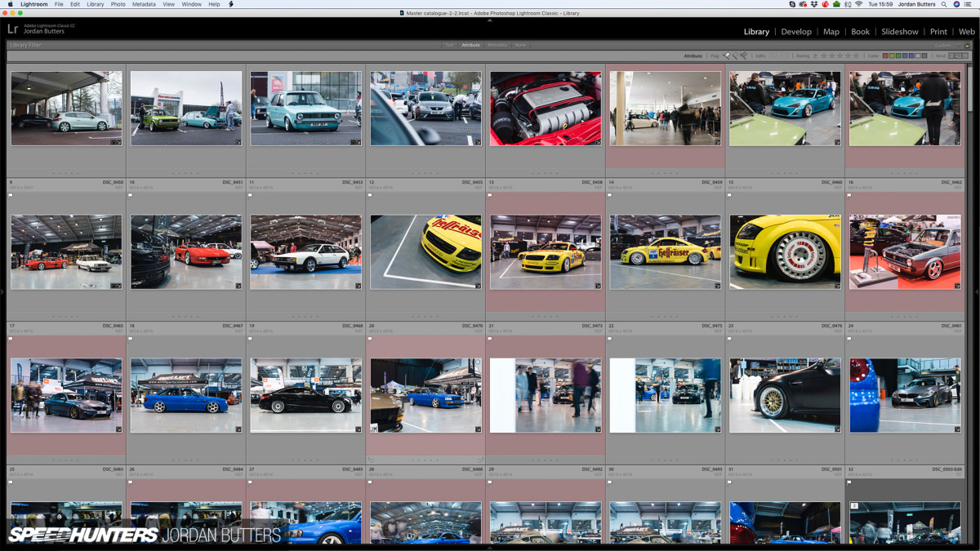Filter by rejected photos flag icon
Screen dimensions: 980x551
(x=744, y=56)
